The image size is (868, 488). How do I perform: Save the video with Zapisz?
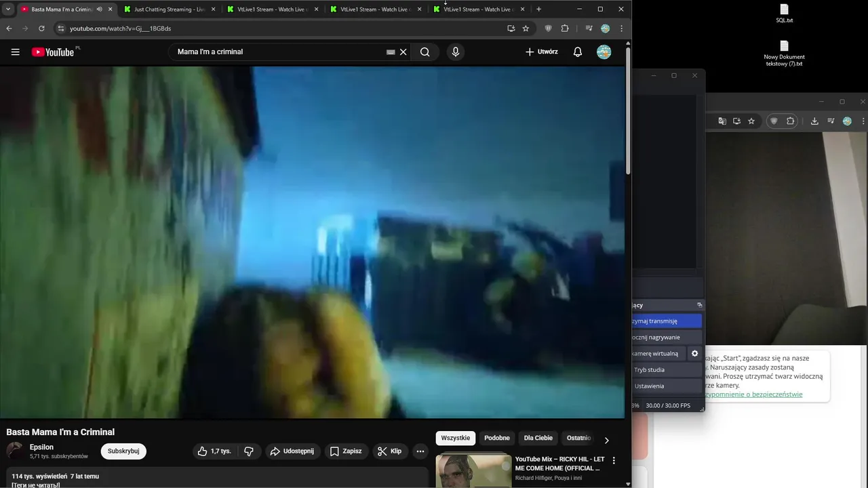pyautogui.click(x=345, y=451)
